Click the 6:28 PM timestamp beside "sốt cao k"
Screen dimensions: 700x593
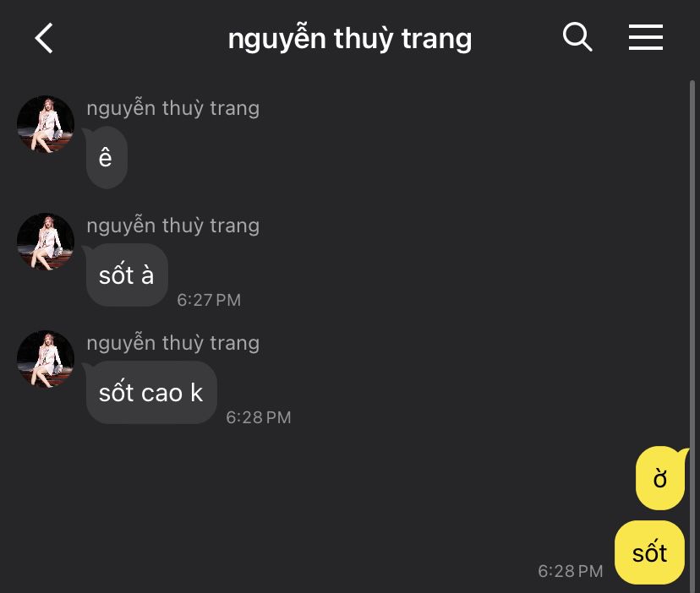(x=259, y=417)
